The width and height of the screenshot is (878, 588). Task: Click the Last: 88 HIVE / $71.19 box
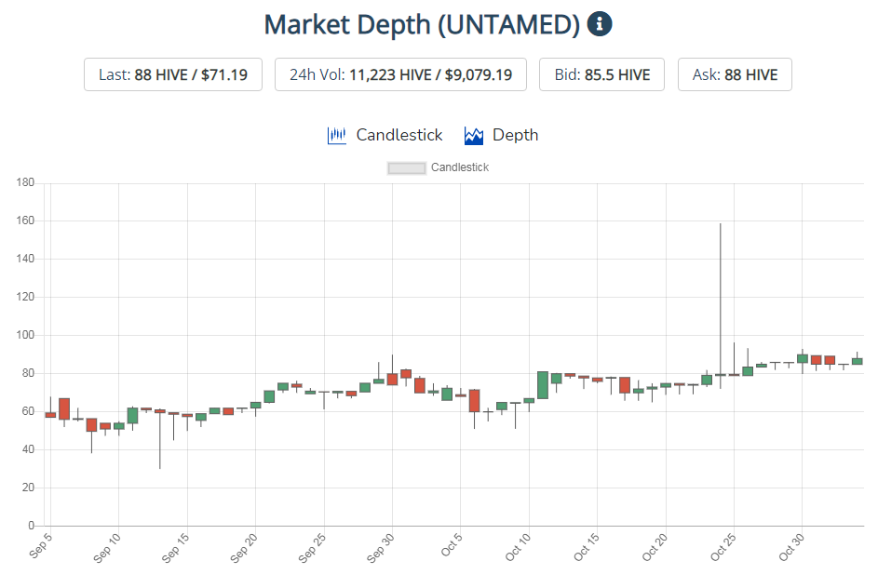pyautogui.click(x=173, y=74)
